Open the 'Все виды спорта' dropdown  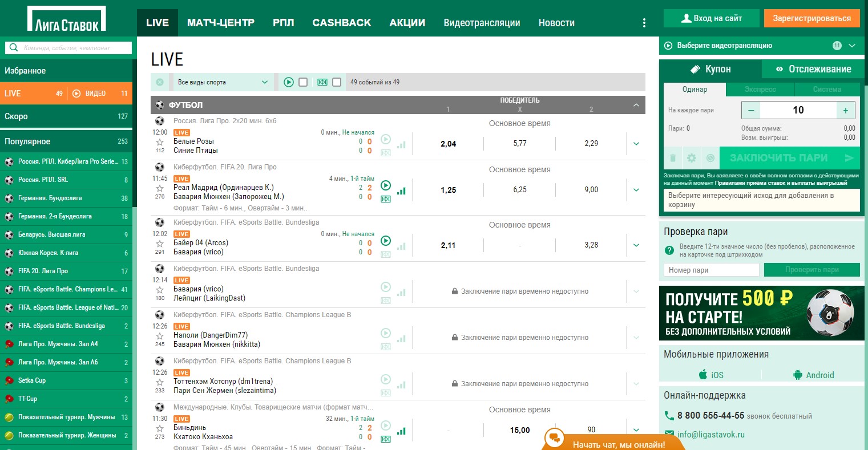[x=223, y=82]
